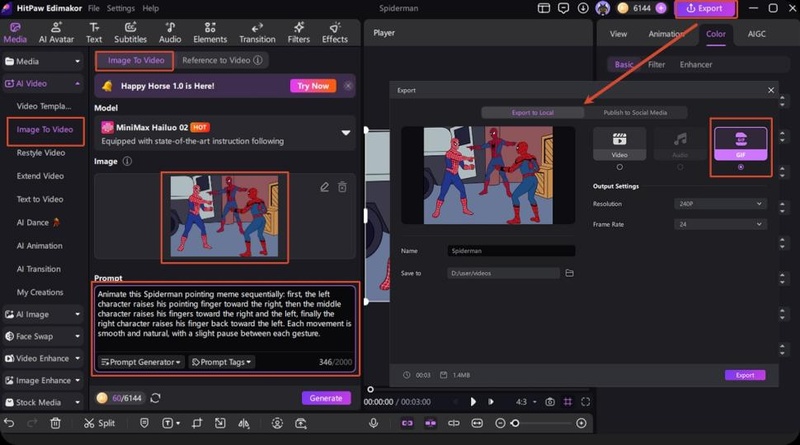Click inside the prompt text area
This screenshot has height=445, width=800.
(x=225, y=318)
